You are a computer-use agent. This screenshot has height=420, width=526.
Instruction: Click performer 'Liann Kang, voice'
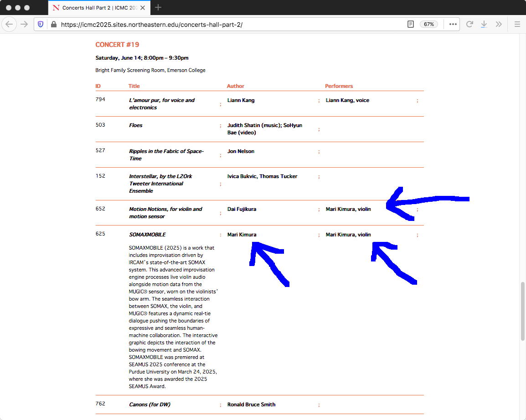(347, 100)
